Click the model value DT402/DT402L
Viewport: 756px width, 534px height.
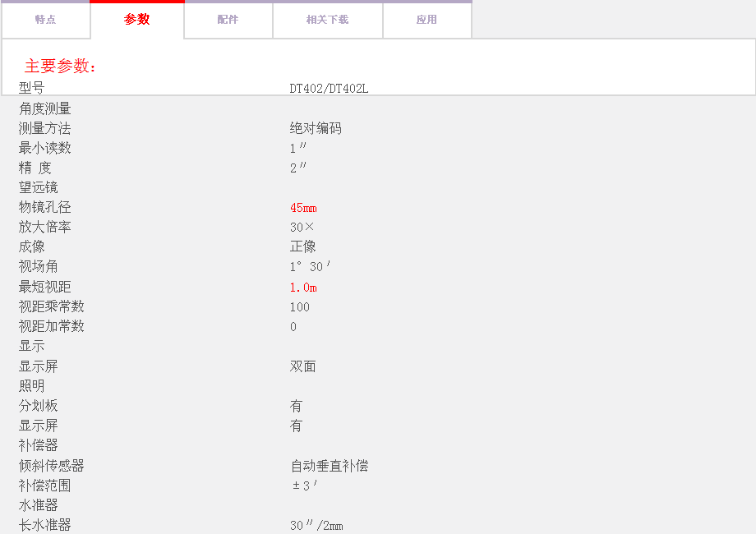click(329, 89)
